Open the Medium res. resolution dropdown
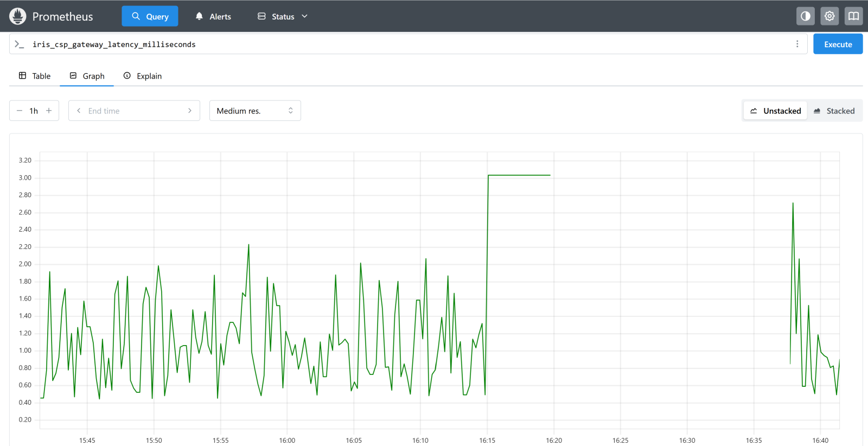The image size is (868, 446). click(255, 111)
